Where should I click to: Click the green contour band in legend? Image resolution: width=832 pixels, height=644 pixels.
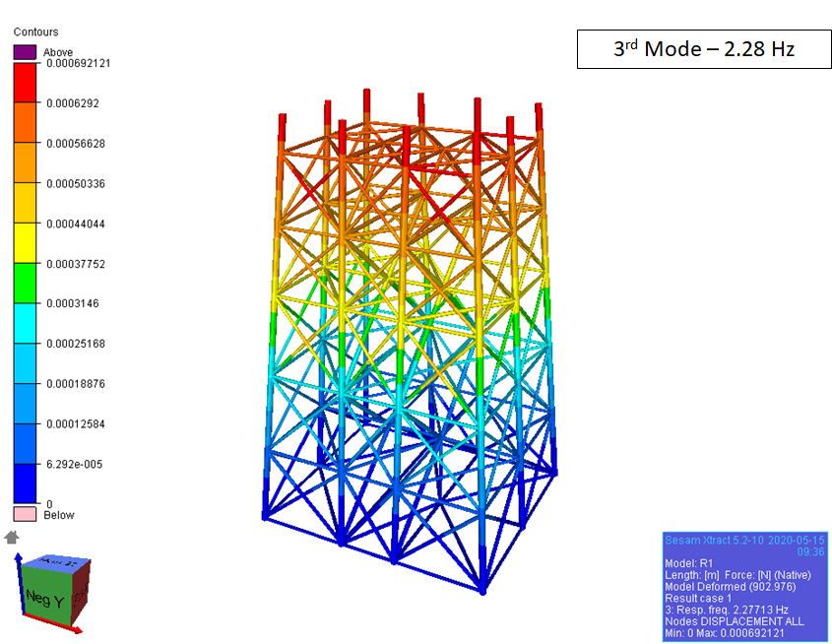(x=25, y=284)
